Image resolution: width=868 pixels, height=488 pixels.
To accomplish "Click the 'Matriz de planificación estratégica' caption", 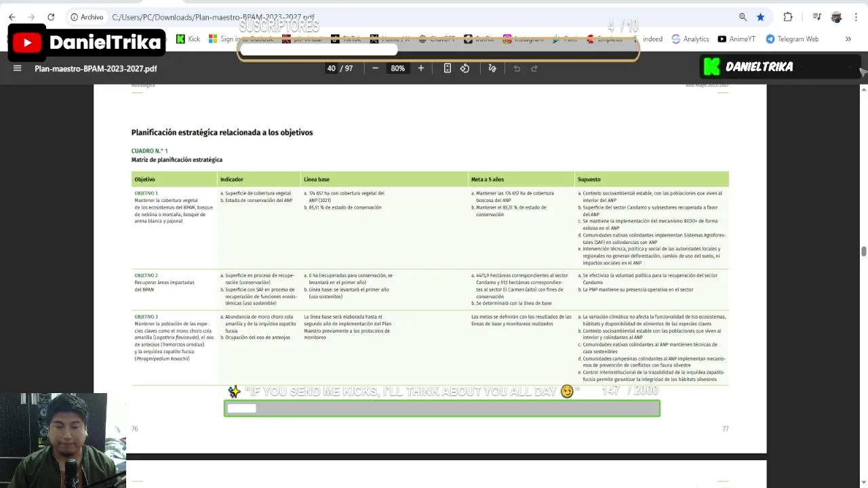I will pos(176,159).
